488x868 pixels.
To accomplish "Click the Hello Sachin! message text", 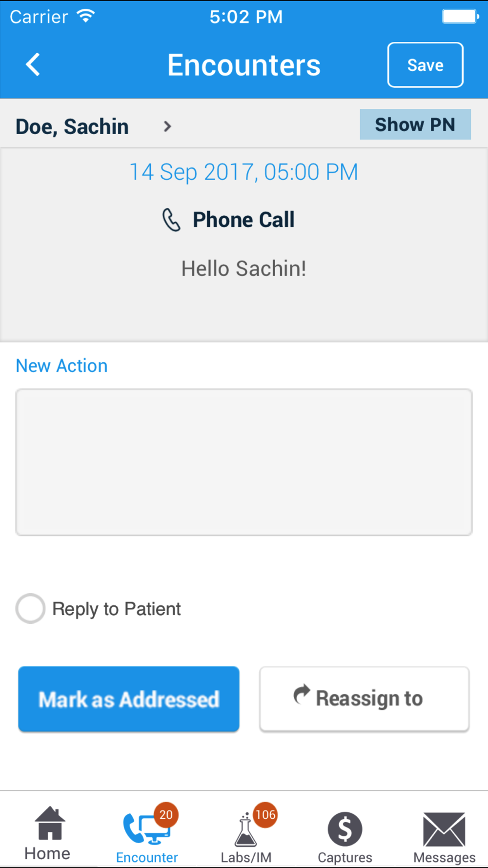I will coord(244,269).
